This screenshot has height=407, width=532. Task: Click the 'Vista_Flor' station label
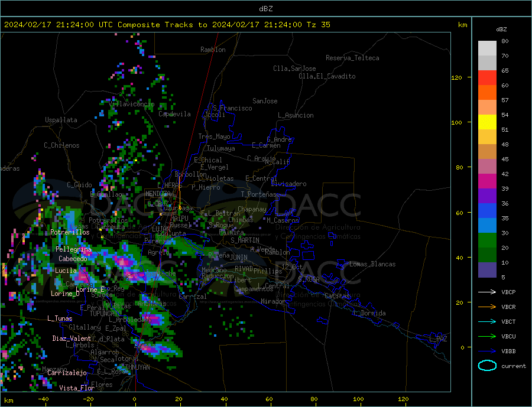click(x=77, y=388)
